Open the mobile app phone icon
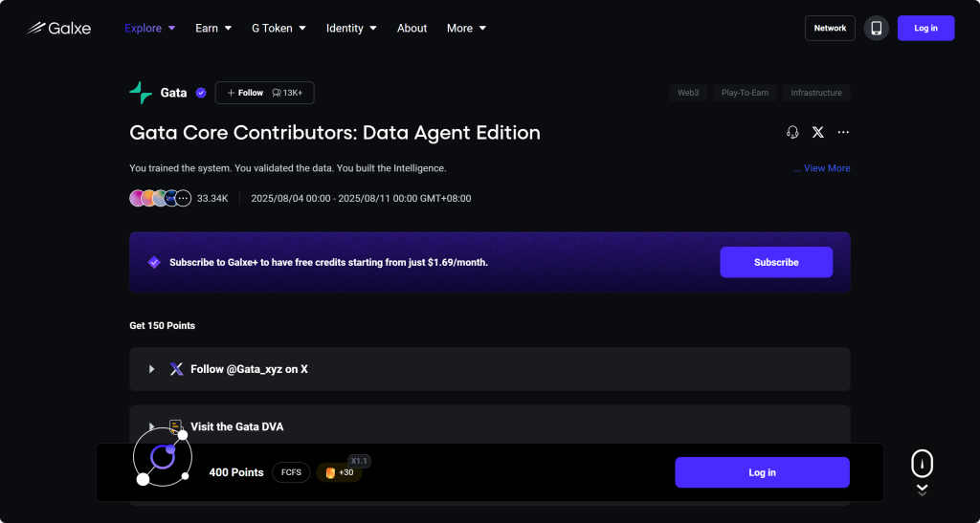The image size is (980, 523). [x=877, y=28]
